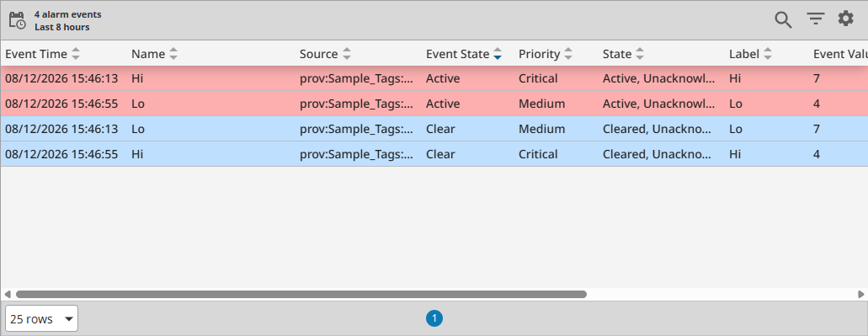Toggle Event State sort arrows
This screenshot has height=336, width=868.
coord(498,54)
